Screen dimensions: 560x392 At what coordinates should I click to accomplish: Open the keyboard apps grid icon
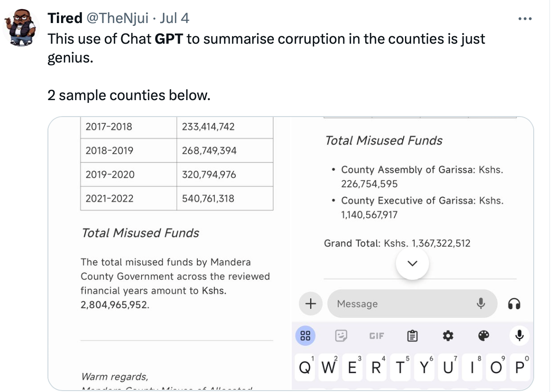[305, 336]
